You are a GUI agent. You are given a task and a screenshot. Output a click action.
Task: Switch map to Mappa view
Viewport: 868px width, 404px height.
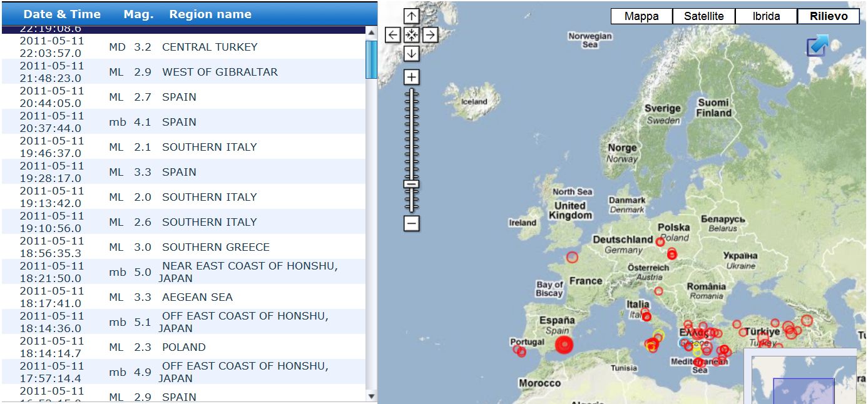tap(641, 16)
